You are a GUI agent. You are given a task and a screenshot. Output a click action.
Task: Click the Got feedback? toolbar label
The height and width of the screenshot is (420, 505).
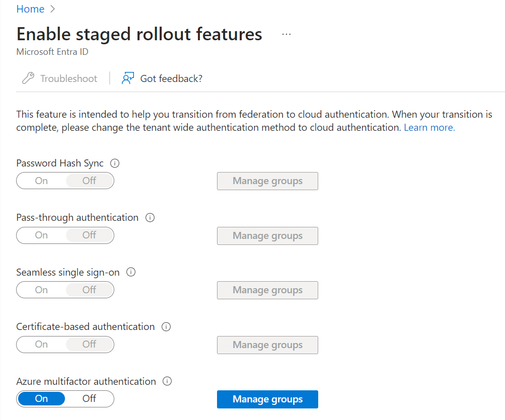171,78
